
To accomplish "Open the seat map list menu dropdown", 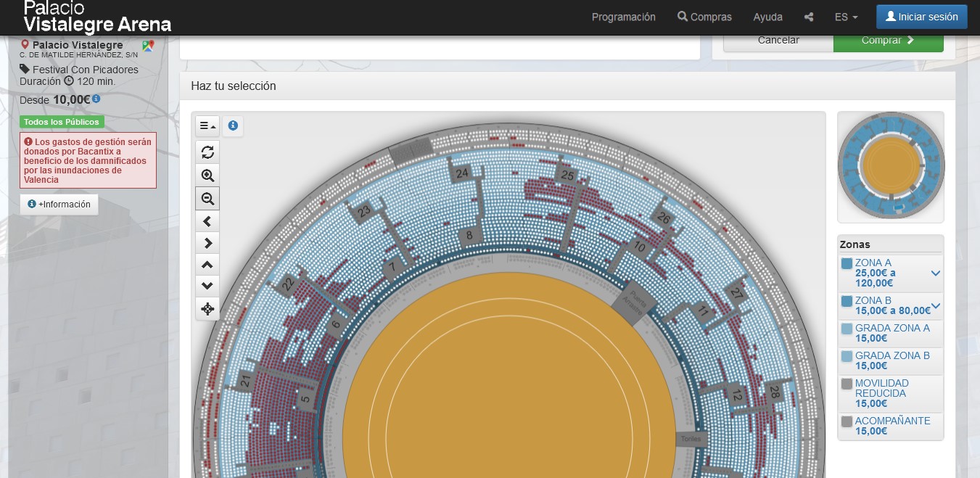I will click(x=207, y=125).
